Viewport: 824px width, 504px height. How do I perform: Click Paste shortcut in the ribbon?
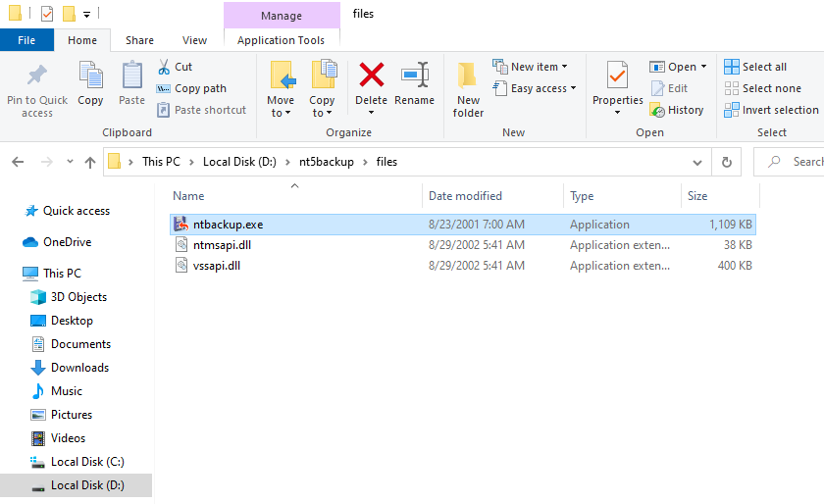(x=202, y=110)
